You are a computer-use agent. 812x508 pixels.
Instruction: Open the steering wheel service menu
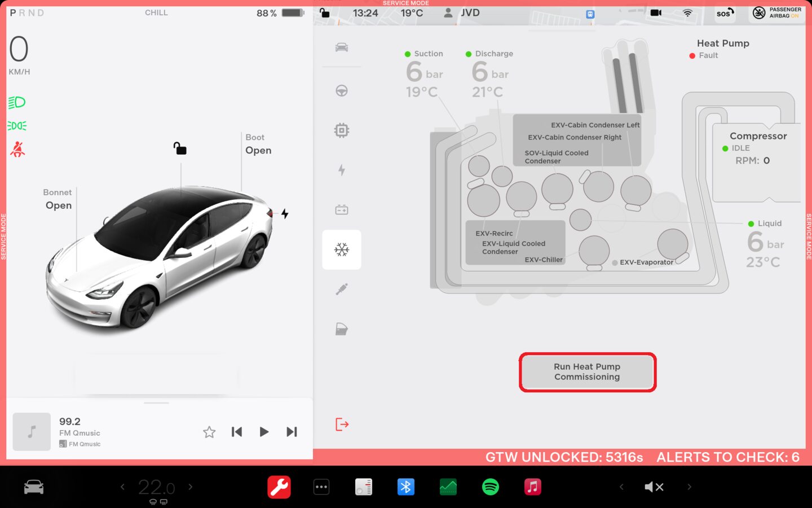pos(342,91)
